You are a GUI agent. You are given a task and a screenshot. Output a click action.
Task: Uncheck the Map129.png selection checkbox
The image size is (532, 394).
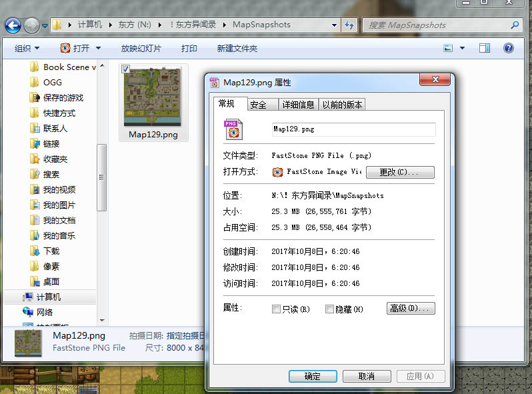click(125, 69)
